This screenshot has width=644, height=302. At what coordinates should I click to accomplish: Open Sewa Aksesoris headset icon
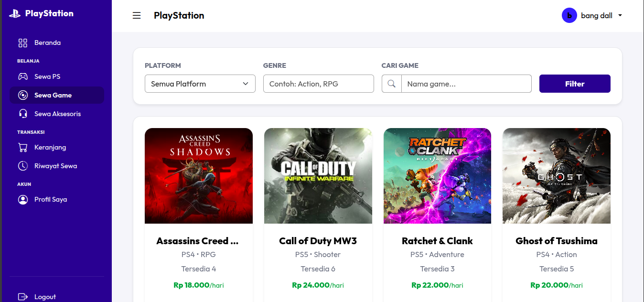23,114
